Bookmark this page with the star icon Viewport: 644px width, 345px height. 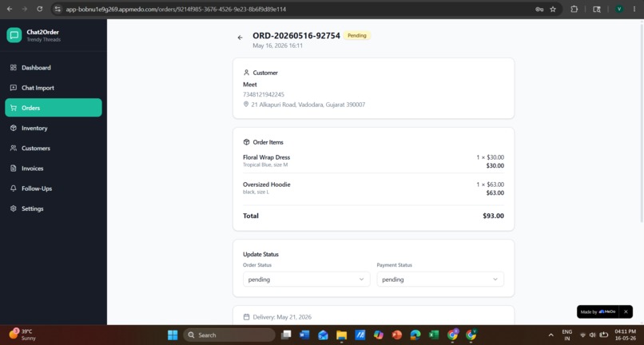[x=553, y=9]
